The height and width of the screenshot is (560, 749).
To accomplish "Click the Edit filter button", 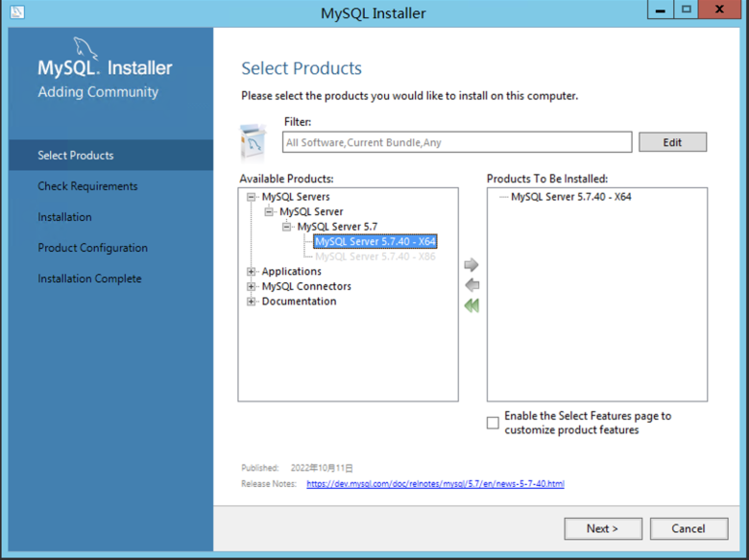I will (672, 142).
